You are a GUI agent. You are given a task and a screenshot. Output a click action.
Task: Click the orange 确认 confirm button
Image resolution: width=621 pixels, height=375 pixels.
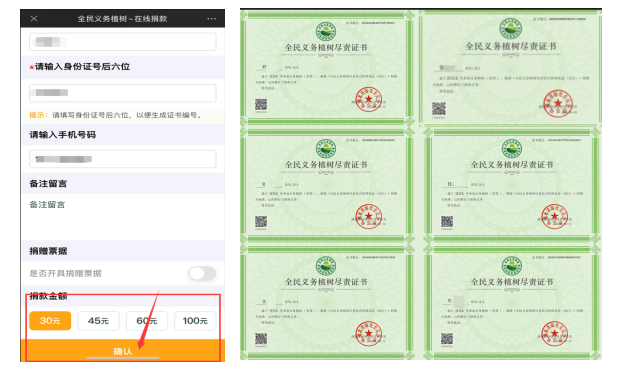(123, 350)
